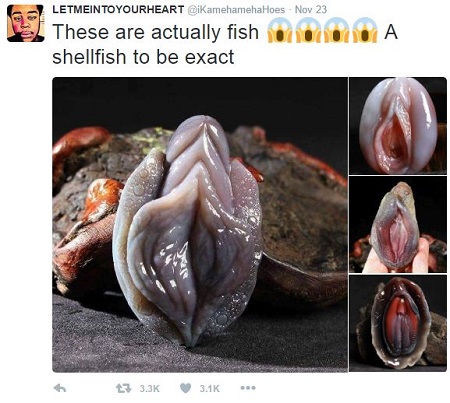Retweet this tweet using the retweet icon
Screen dimensions: 450x403
tap(123, 388)
